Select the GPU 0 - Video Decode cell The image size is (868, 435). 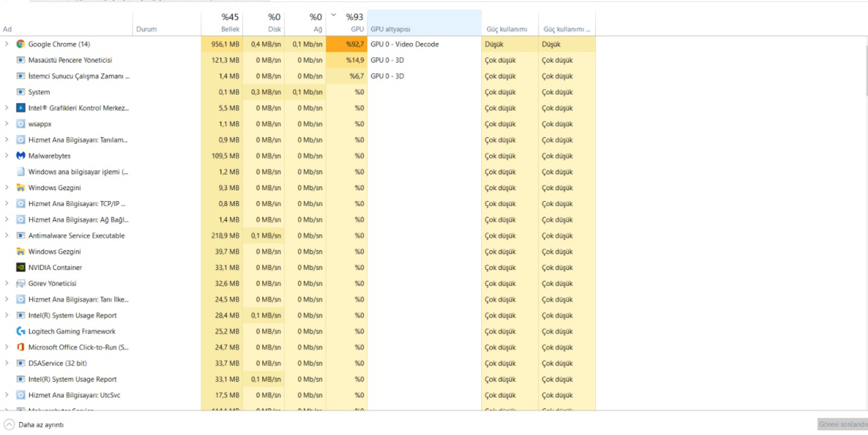point(424,44)
